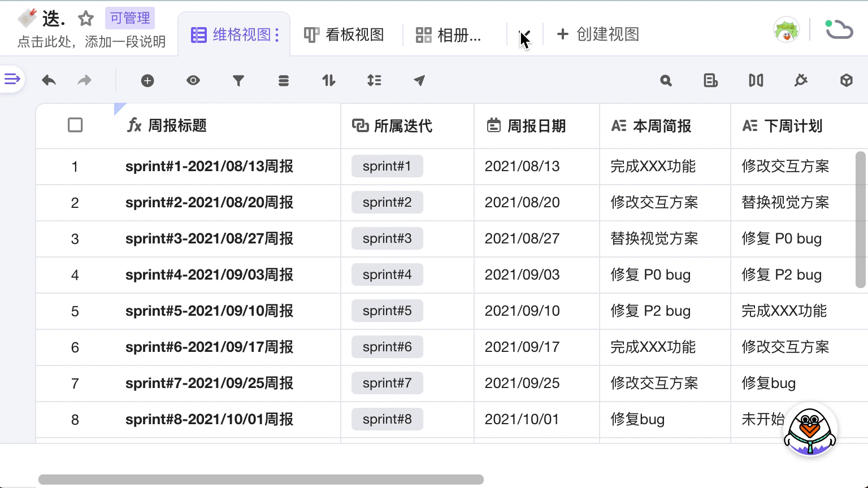Open the filter funnel tool
The height and width of the screenshot is (488, 868).
tap(238, 81)
